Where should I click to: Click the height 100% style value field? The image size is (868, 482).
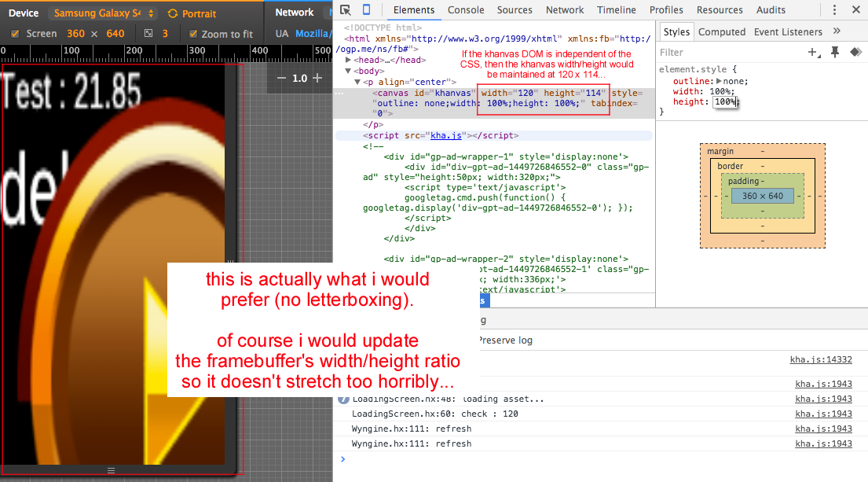click(725, 102)
